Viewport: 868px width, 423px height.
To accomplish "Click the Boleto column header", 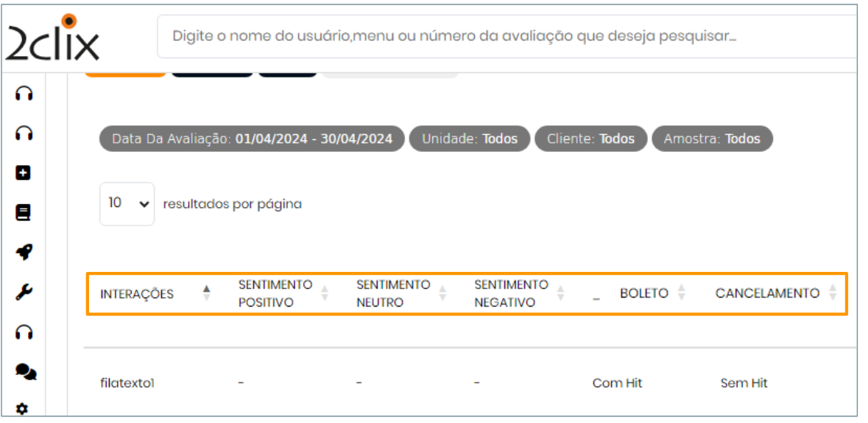I will (643, 293).
